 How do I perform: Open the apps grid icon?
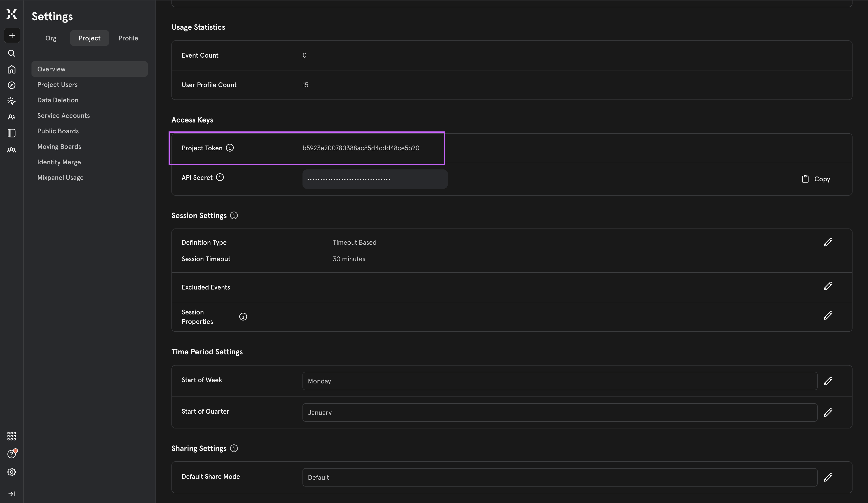pyautogui.click(x=12, y=436)
